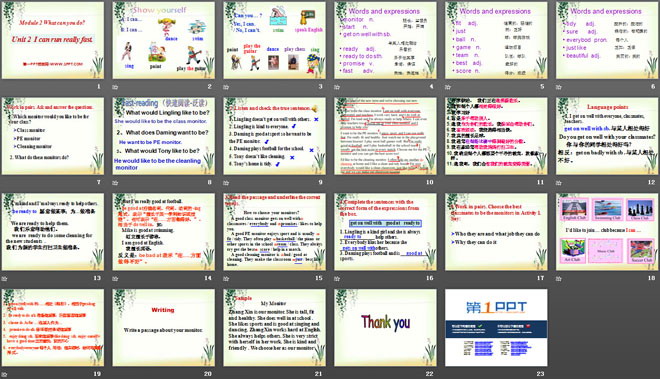Screen dimensions: 660x379
Task: Select slide 2 'Show yourself' thumbnail
Action: pos(164,40)
